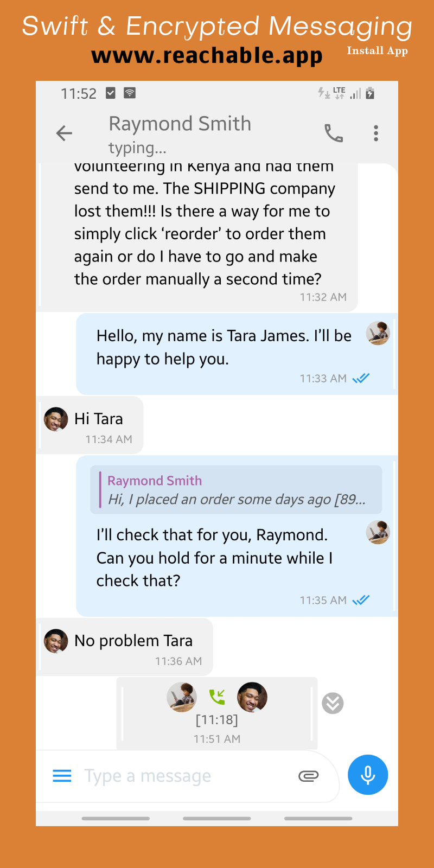This screenshot has height=868, width=434.
Task: Tap the Raymond Smith contact name header
Action: (x=180, y=124)
